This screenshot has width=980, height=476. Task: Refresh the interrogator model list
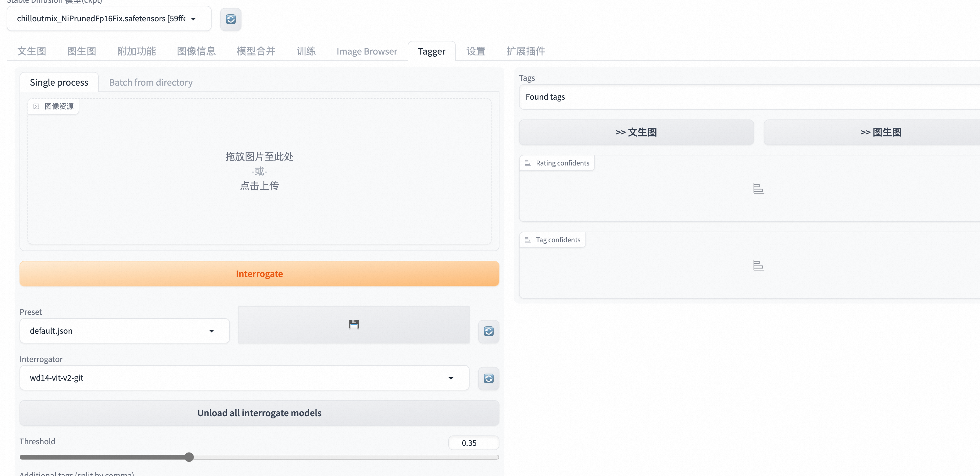pos(488,378)
